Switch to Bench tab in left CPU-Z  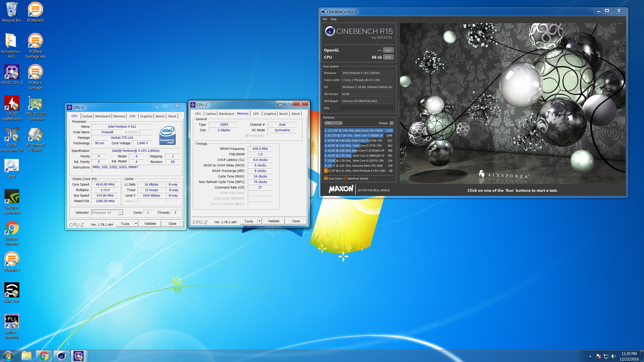tap(160, 116)
